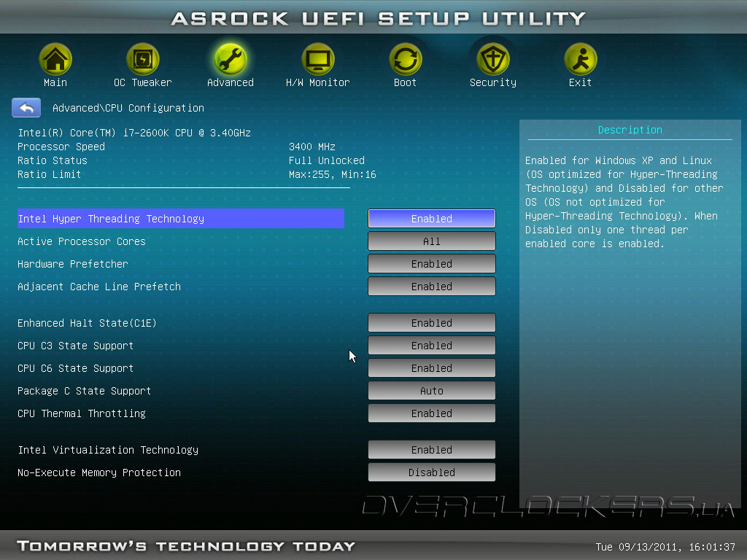Click the Exit running-man icon
The height and width of the screenshot is (560, 747).
click(580, 59)
